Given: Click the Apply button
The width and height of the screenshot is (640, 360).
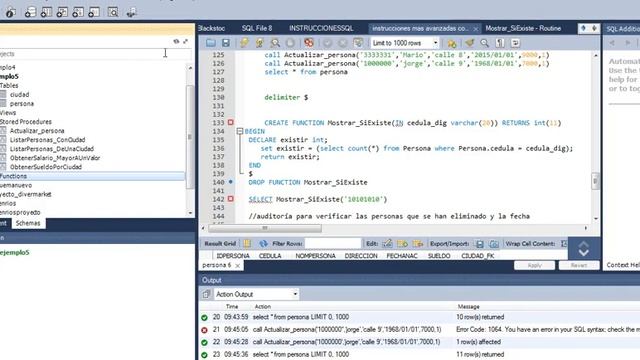Looking at the screenshot, I should (x=534, y=265).
